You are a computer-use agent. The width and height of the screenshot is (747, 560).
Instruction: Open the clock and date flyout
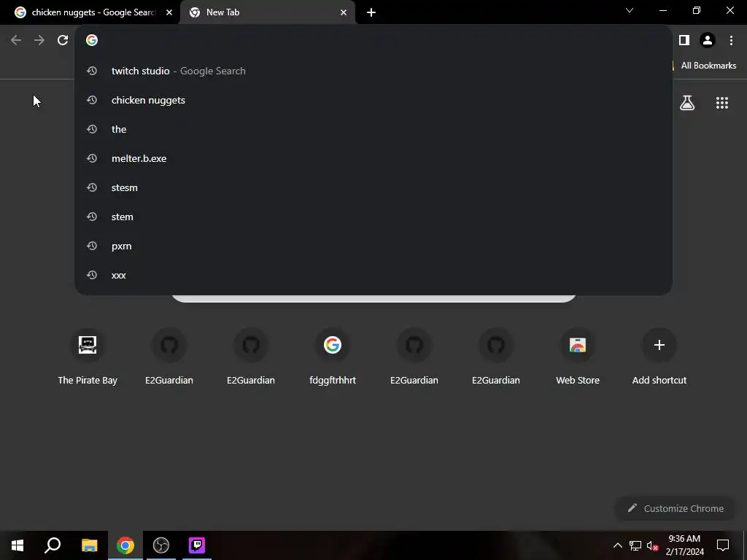tap(684, 545)
